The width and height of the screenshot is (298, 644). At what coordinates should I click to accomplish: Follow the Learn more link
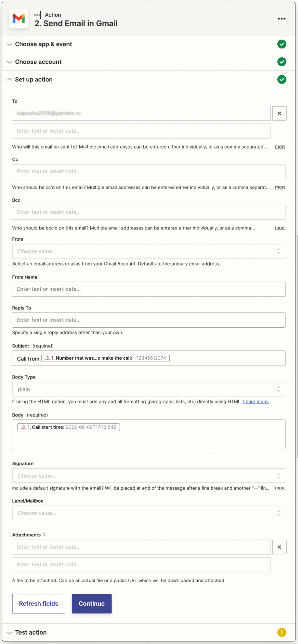point(256,402)
